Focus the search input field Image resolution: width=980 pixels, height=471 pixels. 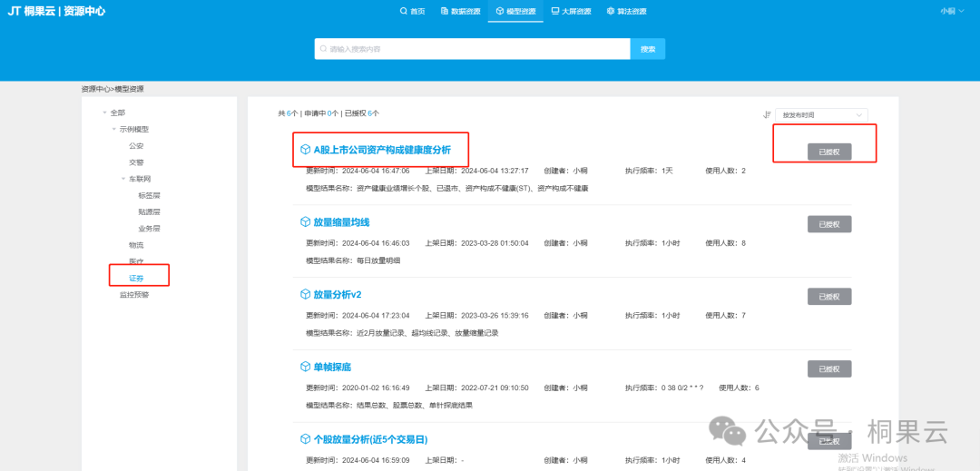472,49
